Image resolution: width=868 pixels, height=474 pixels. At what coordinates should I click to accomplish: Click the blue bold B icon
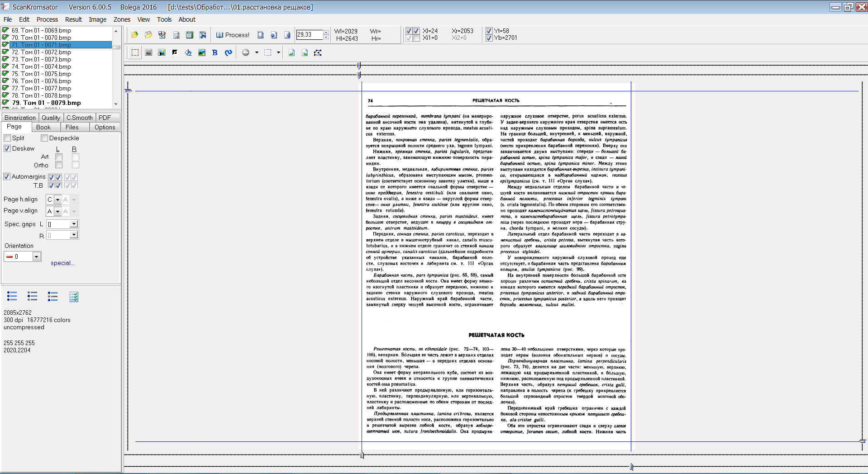point(215,52)
